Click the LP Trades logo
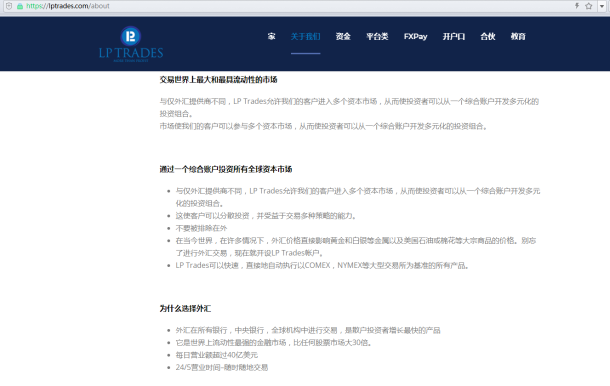This screenshot has width=610, height=386. (x=131, y=44)
